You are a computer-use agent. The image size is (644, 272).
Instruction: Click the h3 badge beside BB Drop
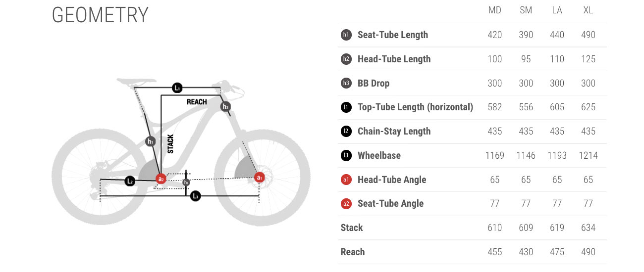(x=346, y=83)
